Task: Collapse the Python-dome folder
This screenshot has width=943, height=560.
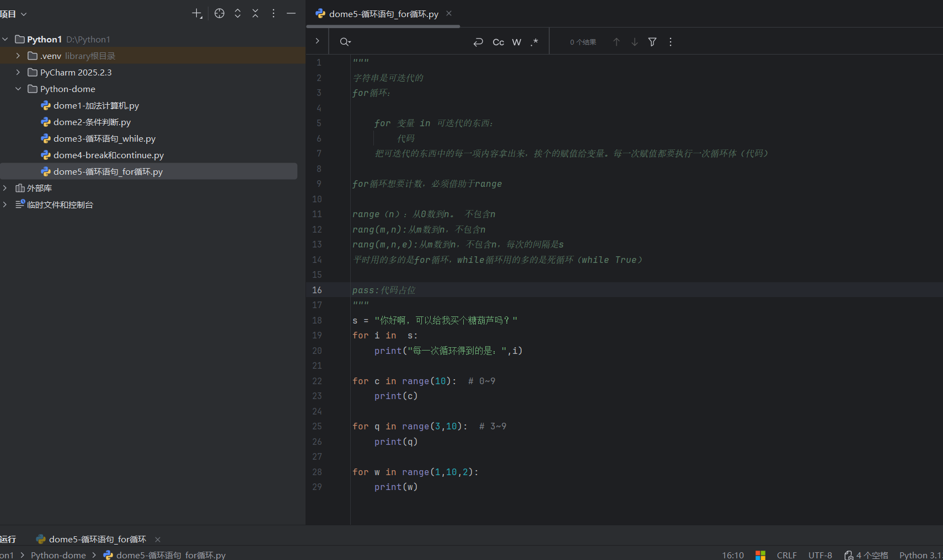Action: point(18,89)
